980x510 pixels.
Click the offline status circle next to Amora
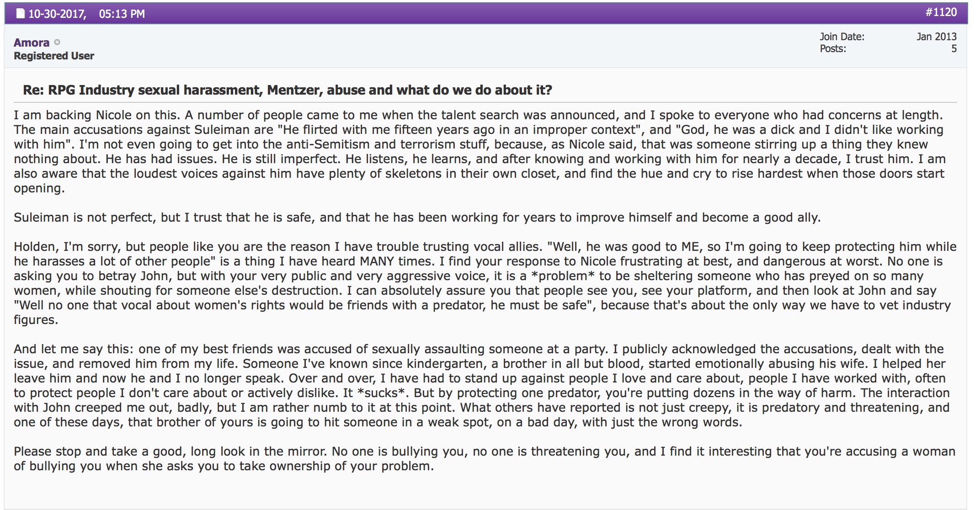pos(57,42)
